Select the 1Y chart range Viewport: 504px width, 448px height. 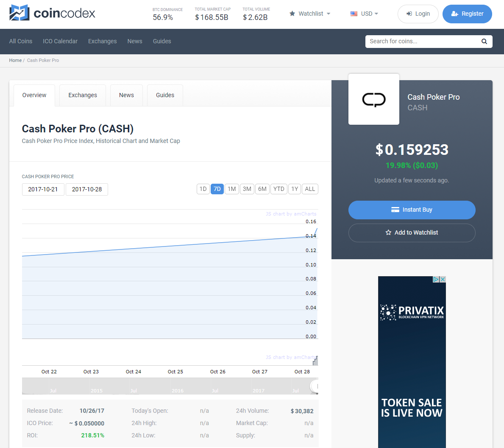295,189
